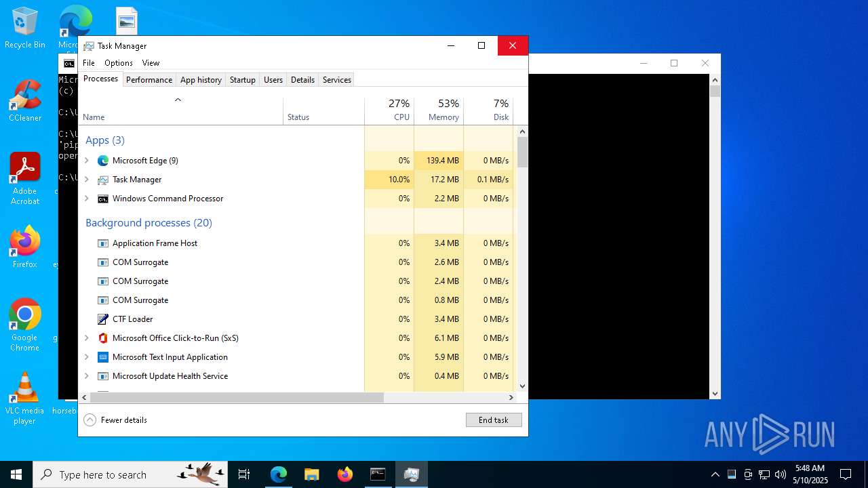Expand Microsoft Text Input Application

(86, 357)
